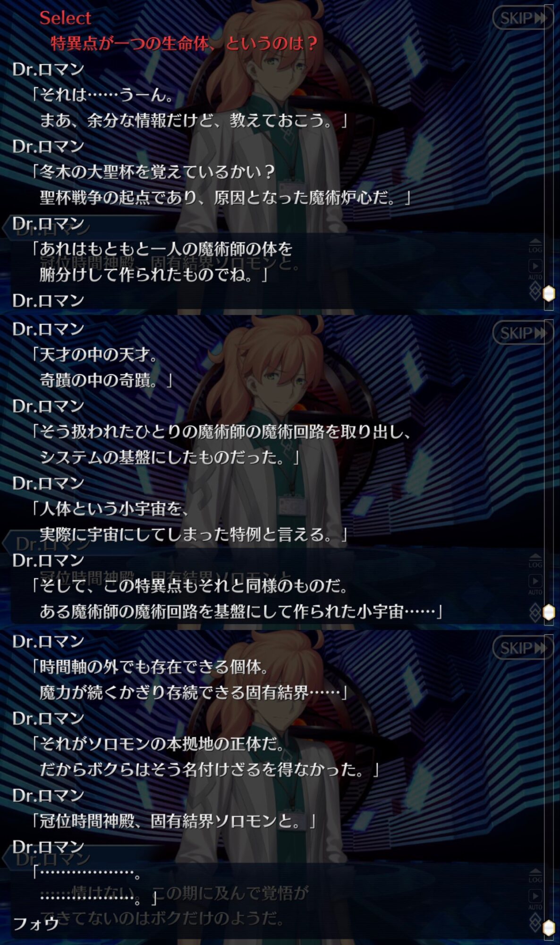The width and height of the screenshot is (560, 945).
Task: Select red choice text 特異点が一つの生命体、というのは?
Action: pos(184,43)
